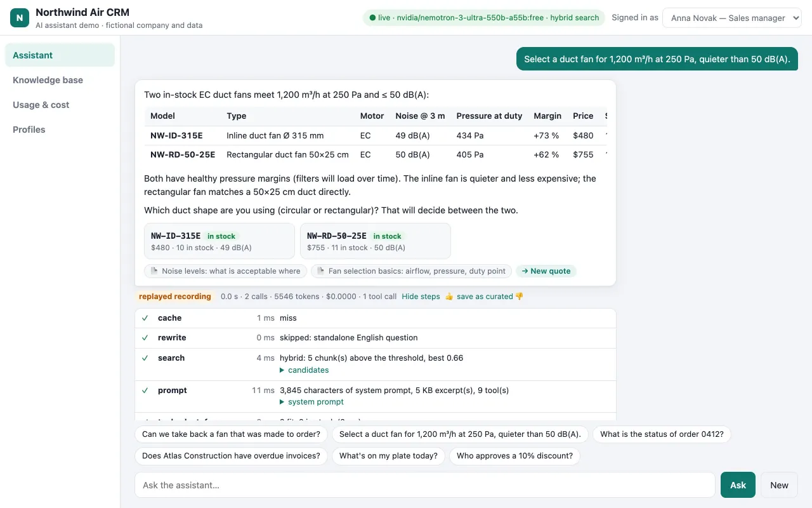Open the NW-ID-315E product card
The image size is (812, 508).
(x=219, y=241)
